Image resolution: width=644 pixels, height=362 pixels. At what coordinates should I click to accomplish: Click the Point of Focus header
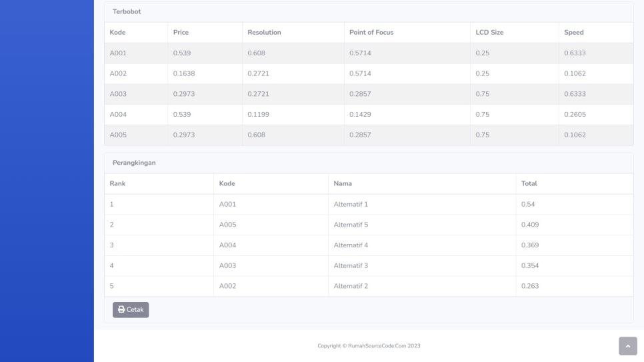coord(371,33)
